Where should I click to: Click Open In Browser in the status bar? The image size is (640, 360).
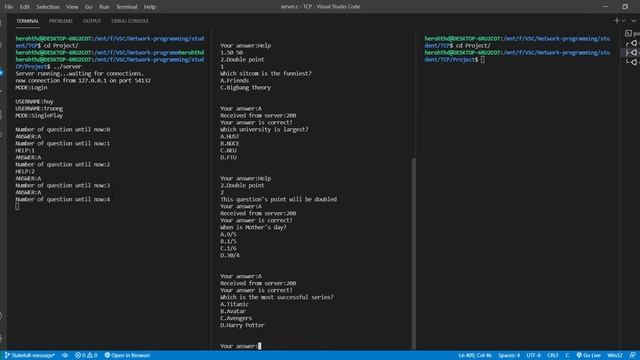(127, 355)
